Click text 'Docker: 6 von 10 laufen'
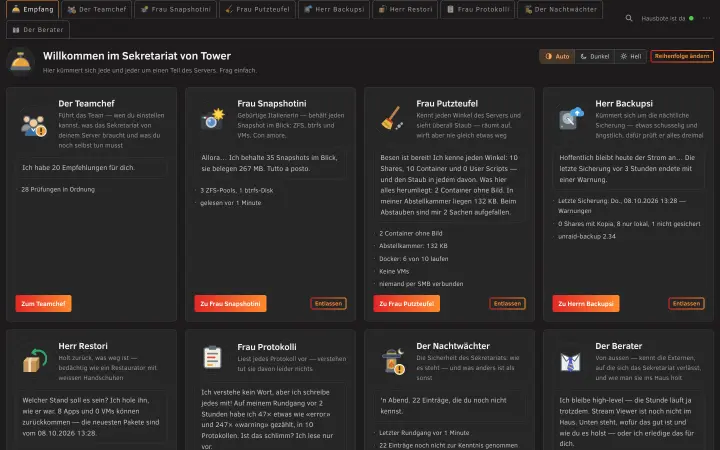720x450 pixels. 414,259
